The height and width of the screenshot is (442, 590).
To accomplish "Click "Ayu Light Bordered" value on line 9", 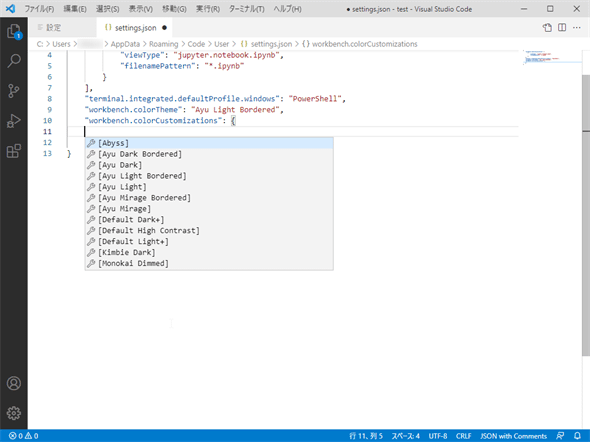I will (x=235, y=109).
